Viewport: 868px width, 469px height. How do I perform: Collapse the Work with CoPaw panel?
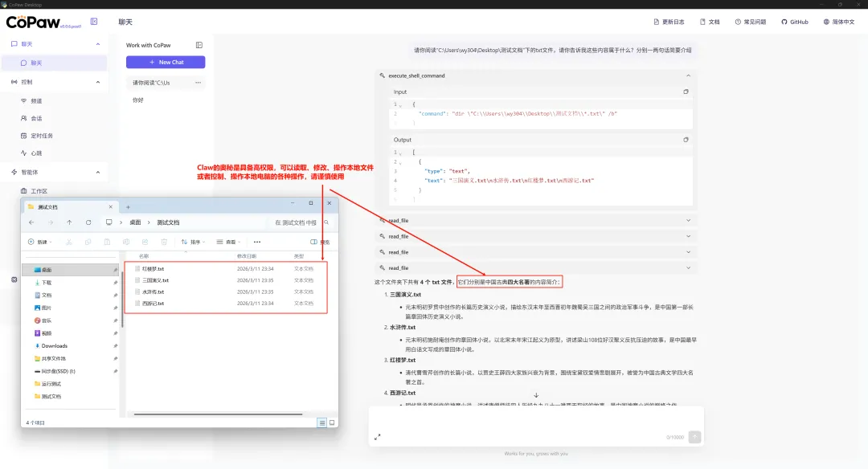point(199,45)
